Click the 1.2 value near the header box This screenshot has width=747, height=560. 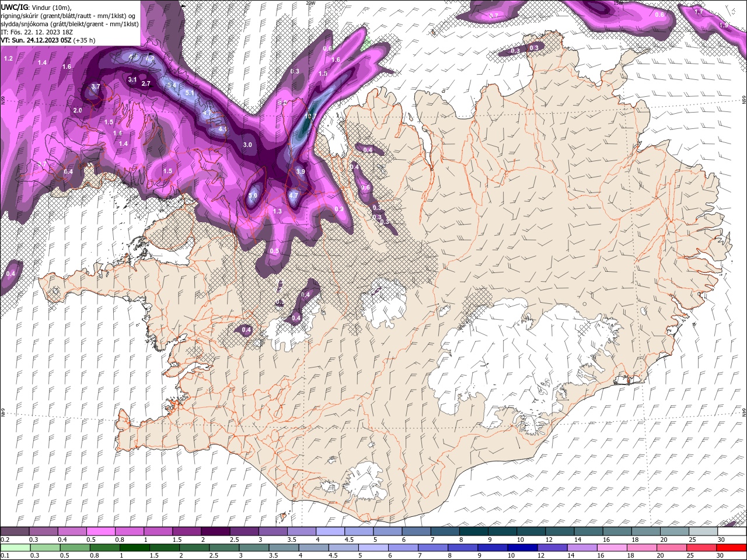(8, 59)
